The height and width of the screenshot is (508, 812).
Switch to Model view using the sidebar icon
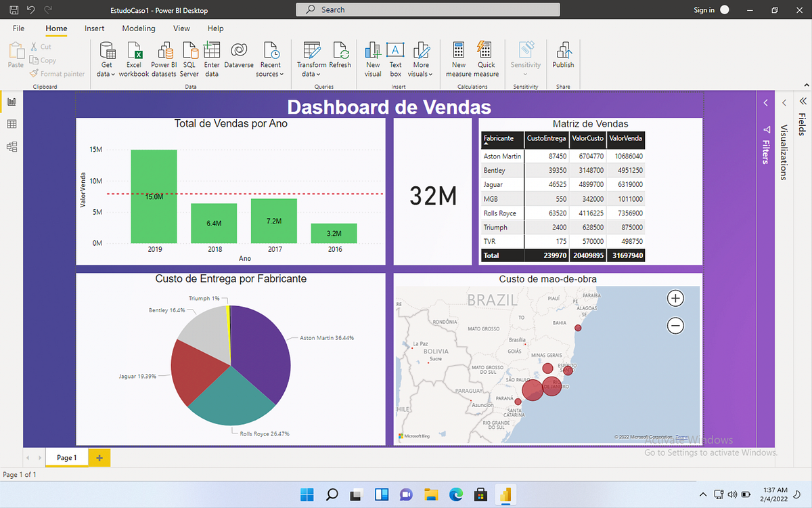(x=11, y=145)
